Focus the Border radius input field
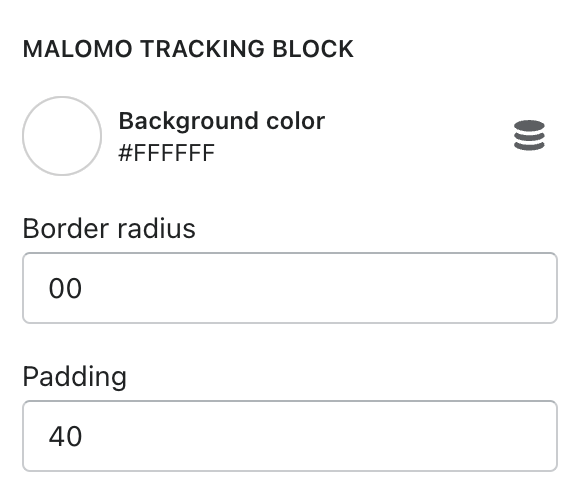 coord(290,288)
